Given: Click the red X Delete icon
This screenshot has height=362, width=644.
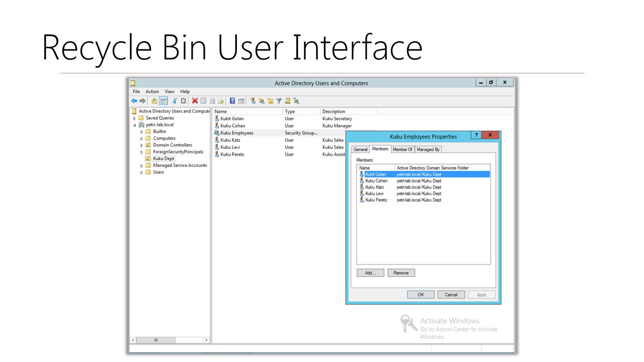Looking at the screenshot, I should [x=195, y=101].
